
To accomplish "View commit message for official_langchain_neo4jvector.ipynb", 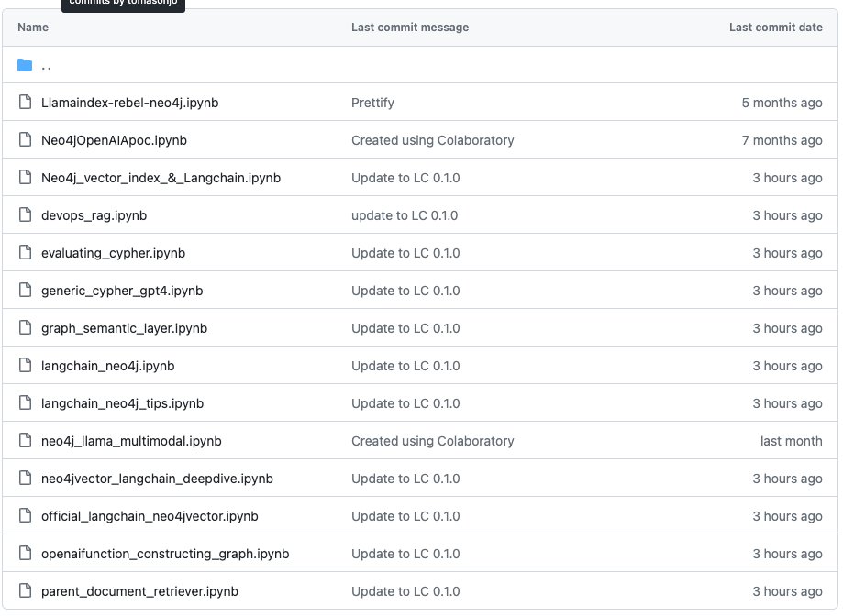I will coord(405,516).
